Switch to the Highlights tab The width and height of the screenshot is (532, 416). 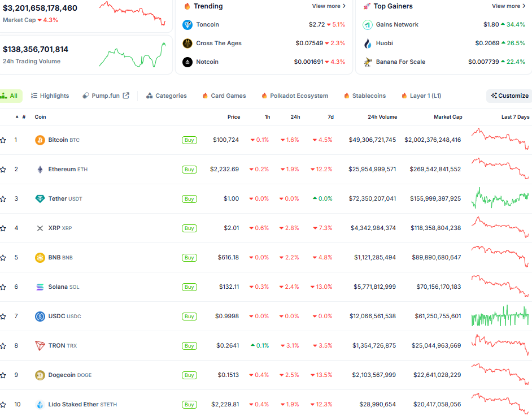[50, 96]
